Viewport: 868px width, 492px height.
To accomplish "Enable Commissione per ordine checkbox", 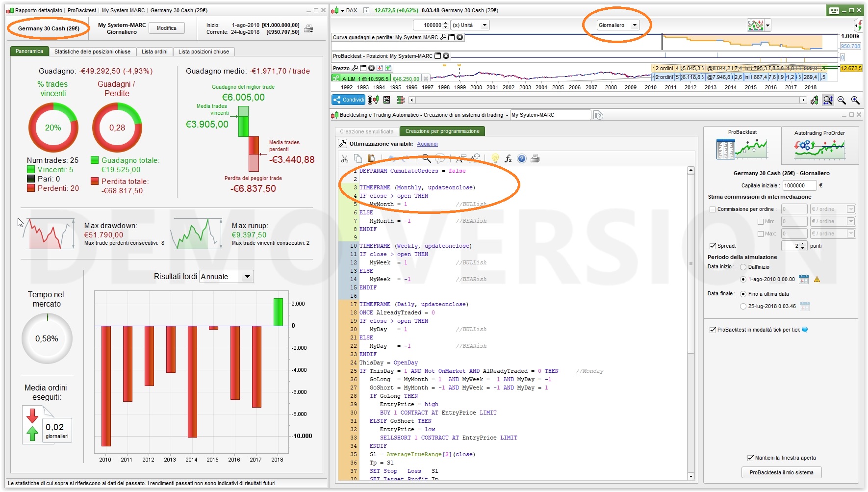I will pos(713,209).
